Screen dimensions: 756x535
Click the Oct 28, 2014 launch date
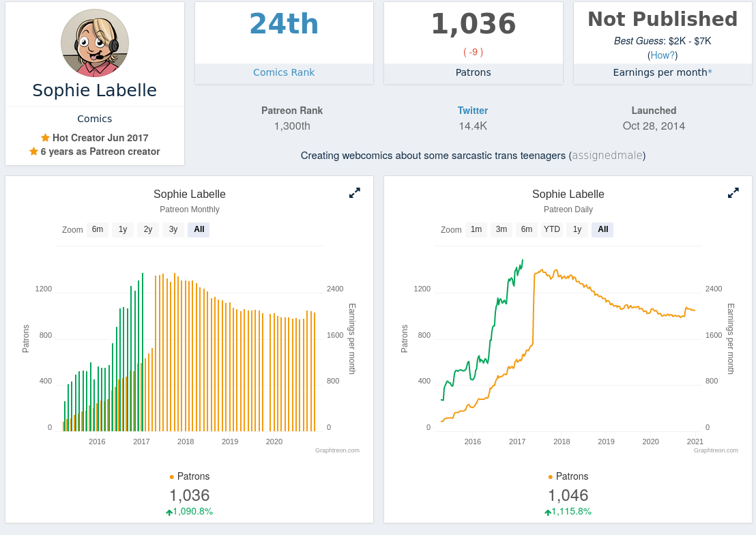(654, 126)
